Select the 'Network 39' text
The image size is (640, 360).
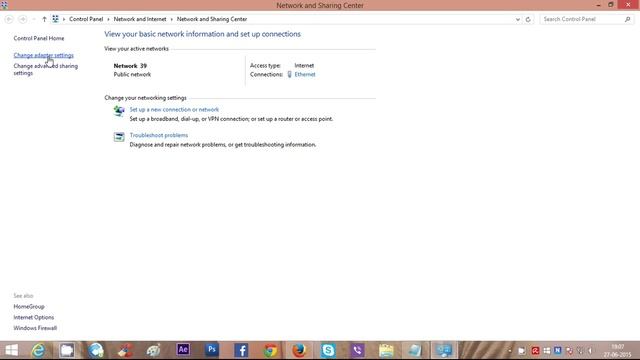click(x=130, y=66)
